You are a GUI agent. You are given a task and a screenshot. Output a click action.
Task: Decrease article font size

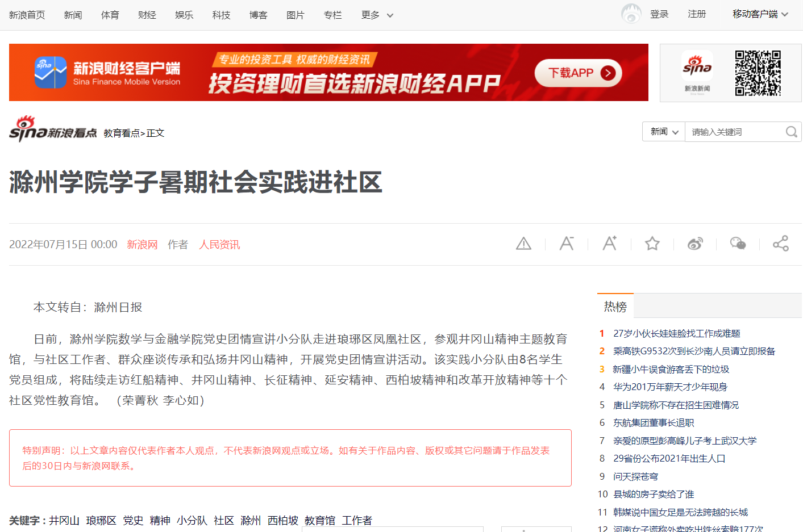tap(567, 244)
